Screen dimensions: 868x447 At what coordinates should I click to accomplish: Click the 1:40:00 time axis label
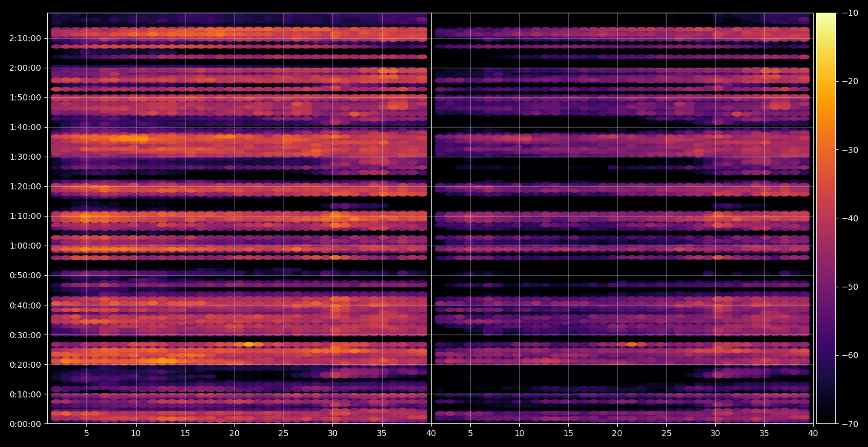[x=25, y=127]
